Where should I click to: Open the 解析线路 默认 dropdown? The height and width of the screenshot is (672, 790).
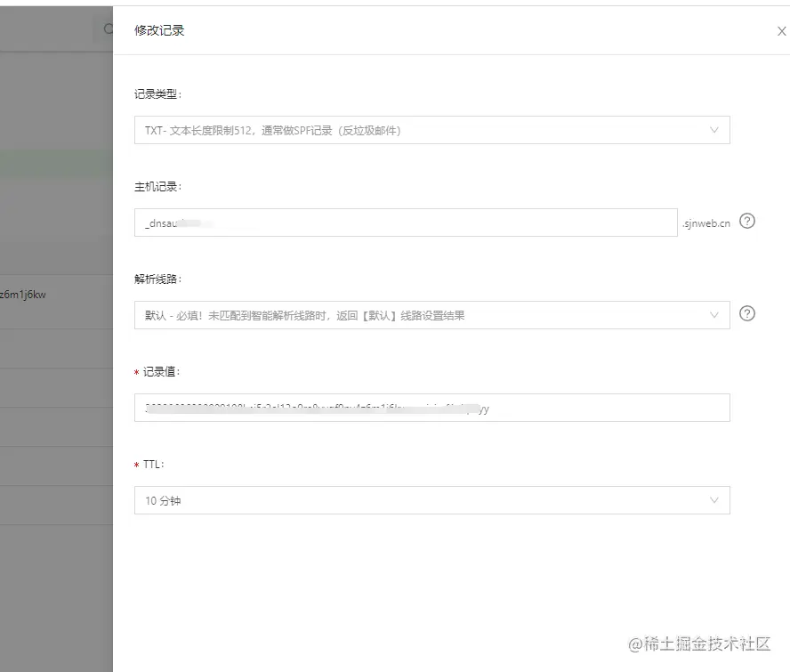(431, 315)
